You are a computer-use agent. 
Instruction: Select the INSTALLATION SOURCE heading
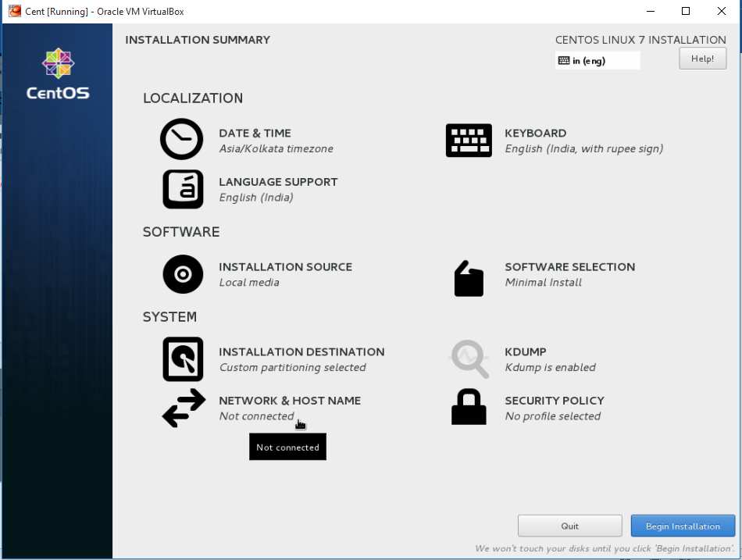(x=285, y=267)
